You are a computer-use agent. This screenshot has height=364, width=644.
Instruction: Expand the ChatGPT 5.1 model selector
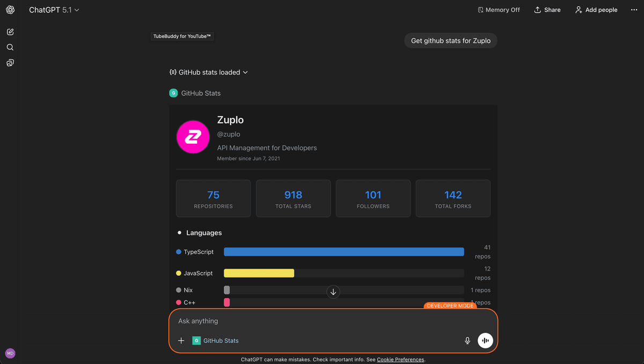click(x=54, y=10)
